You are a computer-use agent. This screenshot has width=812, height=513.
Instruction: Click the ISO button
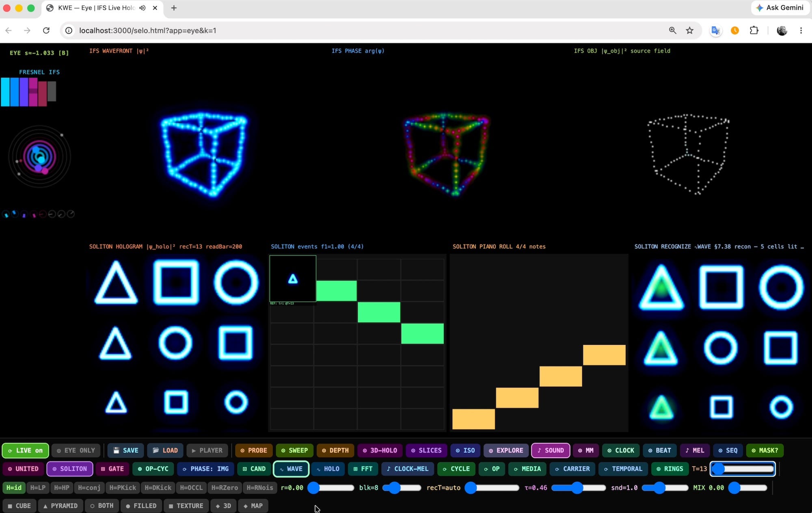[465, 450]
